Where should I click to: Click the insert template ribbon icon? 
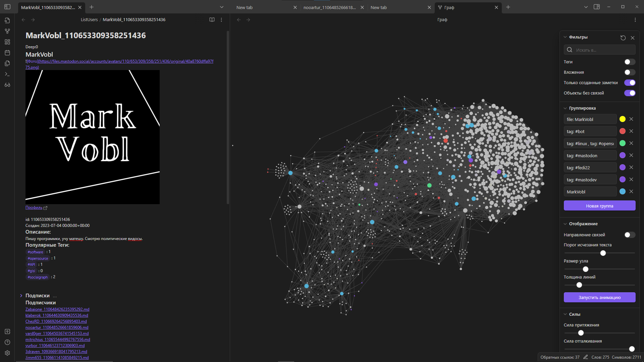pos(7,63)
